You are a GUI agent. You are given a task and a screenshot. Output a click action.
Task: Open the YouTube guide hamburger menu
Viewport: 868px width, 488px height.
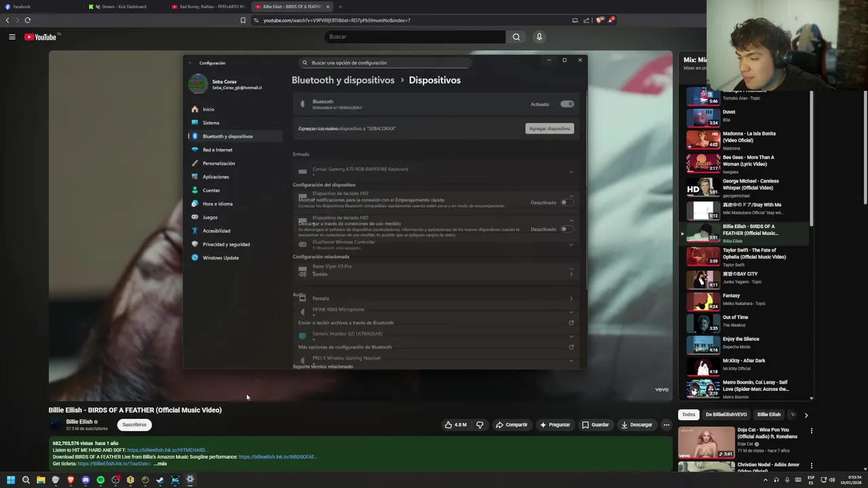[x=12, y=37]
